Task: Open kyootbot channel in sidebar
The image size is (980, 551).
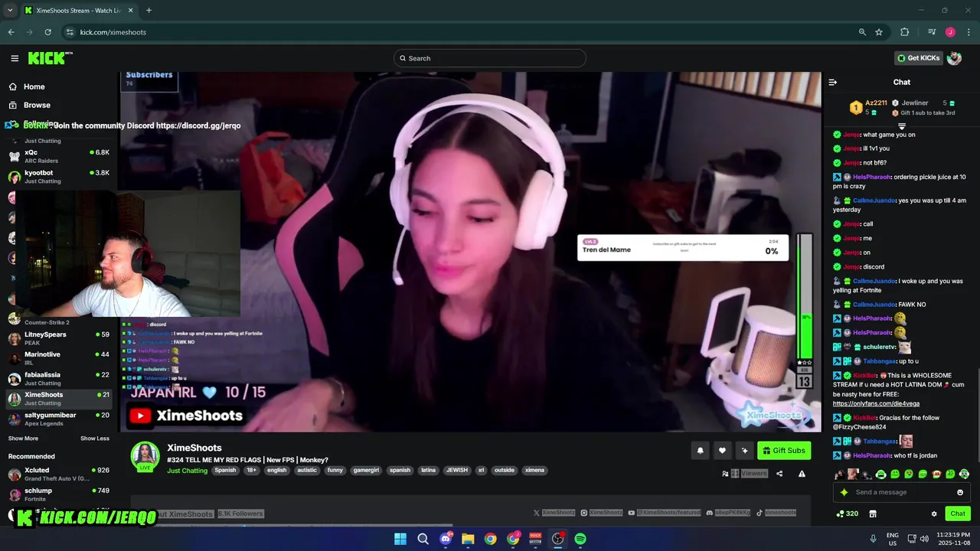Action: tap(60, 177)
